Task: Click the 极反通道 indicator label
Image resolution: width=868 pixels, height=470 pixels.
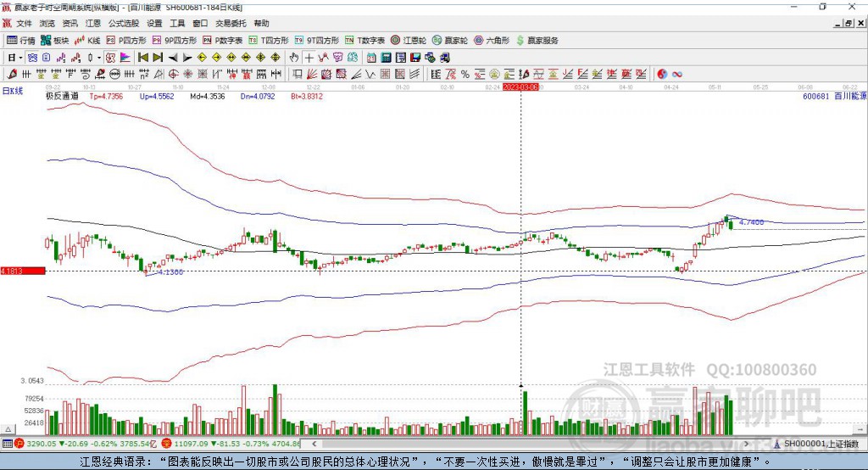Action: (62, 97)
